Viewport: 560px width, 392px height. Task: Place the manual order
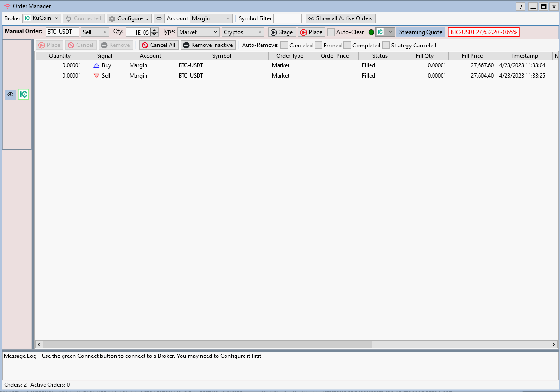[311, 32]
